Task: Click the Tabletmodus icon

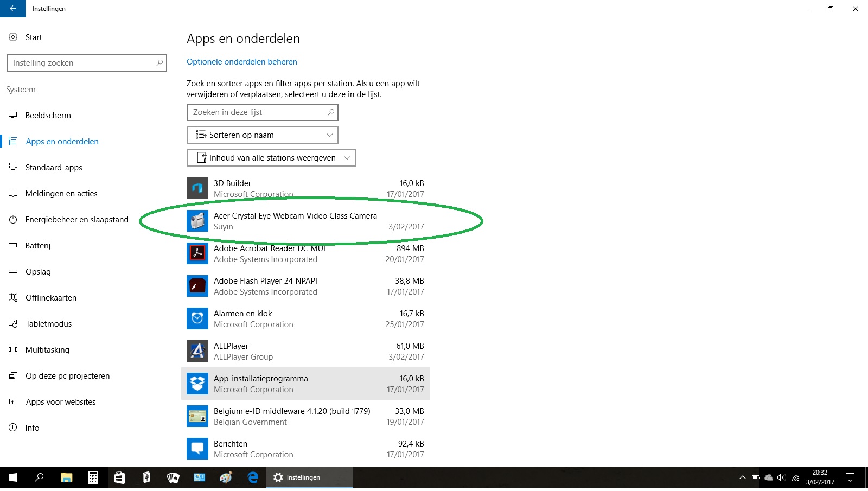Action: click(x=13, y=323)
